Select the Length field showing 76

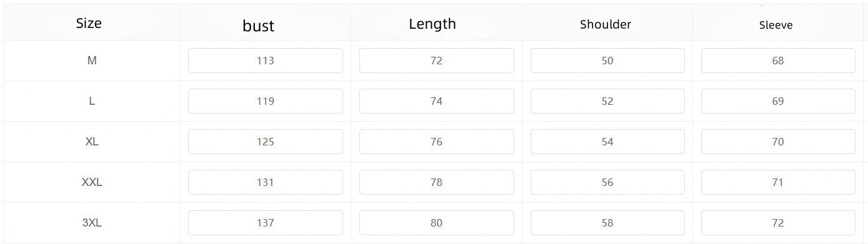tap(436, 142)
